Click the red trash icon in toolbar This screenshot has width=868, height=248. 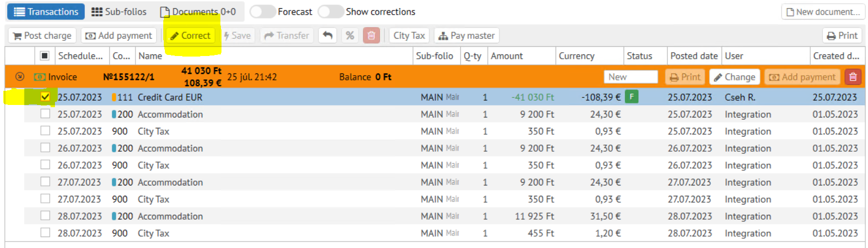tap(371, 35)
